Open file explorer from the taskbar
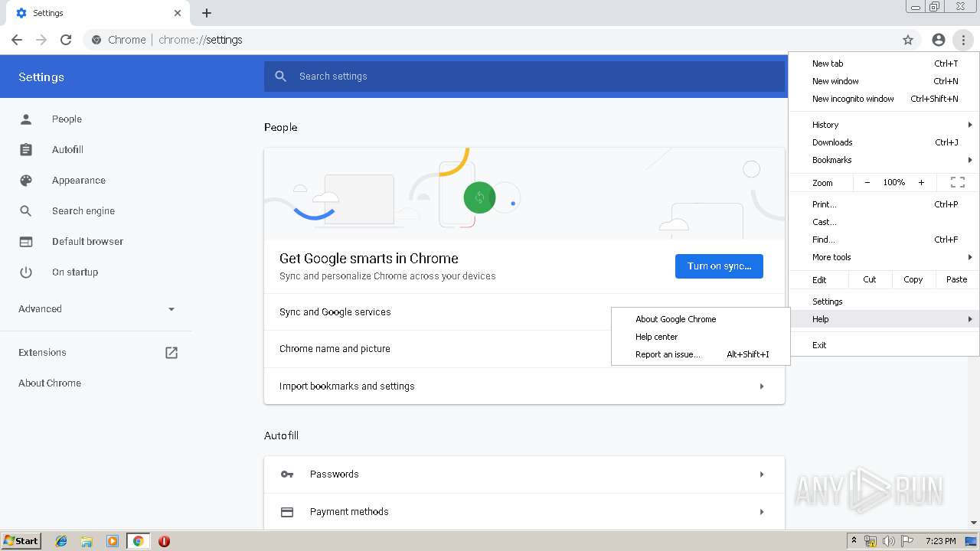This screenshot has width=980, height=551. coord(87,541)
